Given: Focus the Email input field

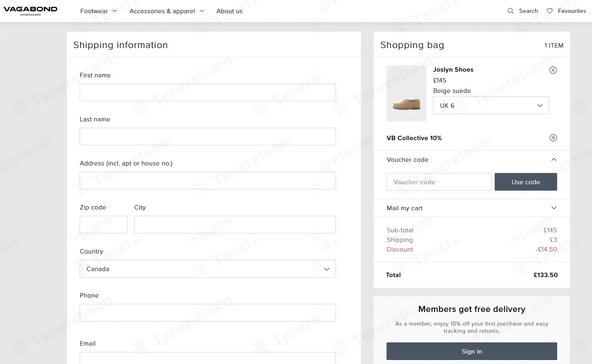Looking at the screenshot, I should click(208, 358).
